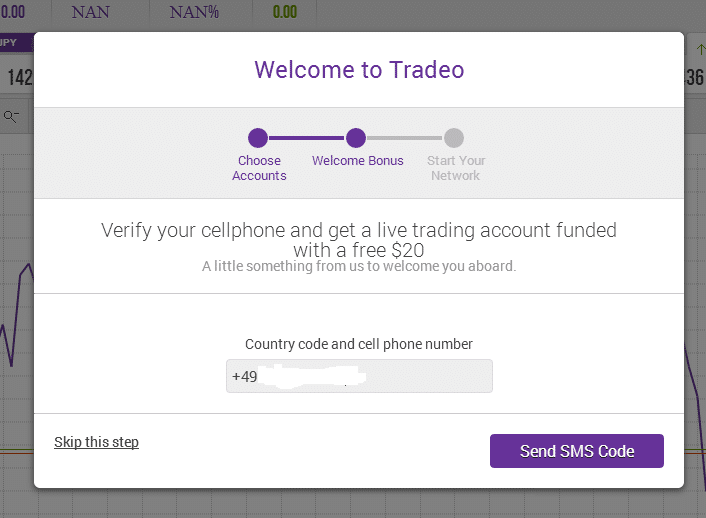
Task: Select the Choose Accounts step label
Action: pyautogui.click(x=259, y=168)
